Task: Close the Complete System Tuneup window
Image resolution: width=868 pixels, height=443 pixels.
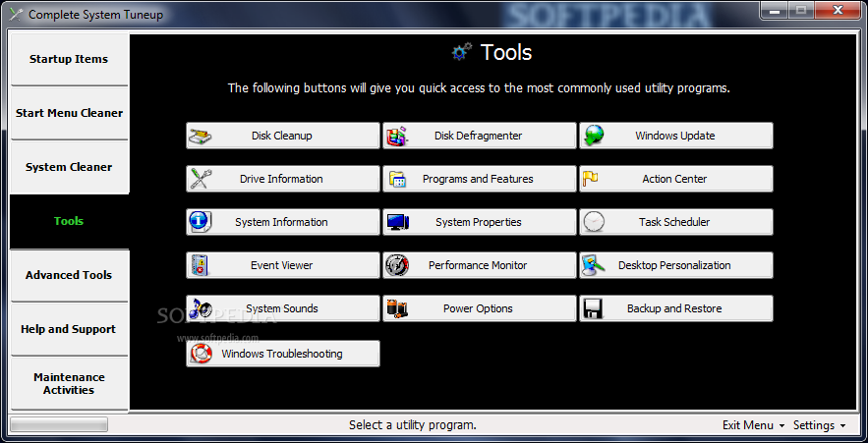Action: click(838, 10)
